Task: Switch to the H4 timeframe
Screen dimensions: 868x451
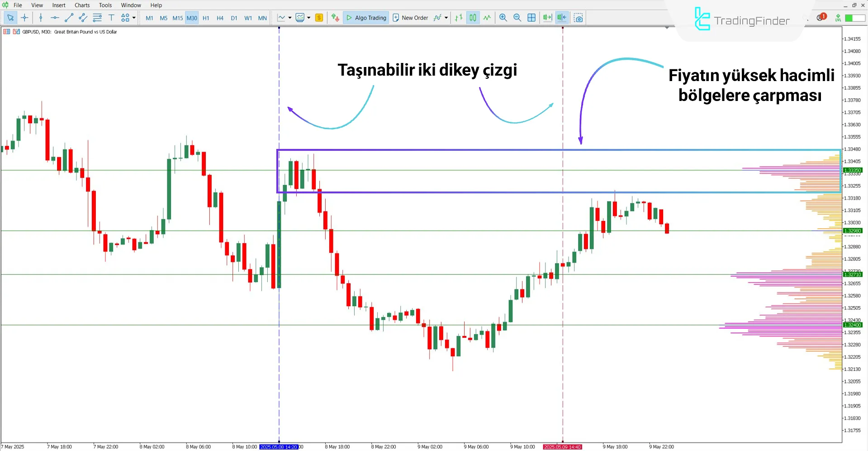Action: tap(220, 18)
